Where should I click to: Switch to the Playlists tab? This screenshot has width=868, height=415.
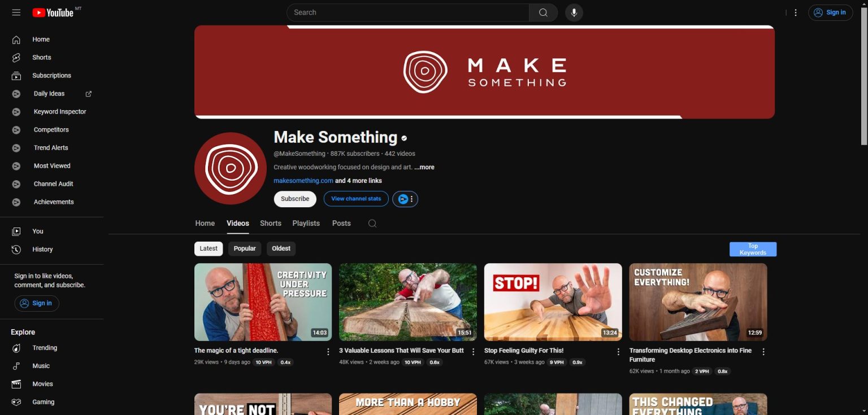coord(306,223)
